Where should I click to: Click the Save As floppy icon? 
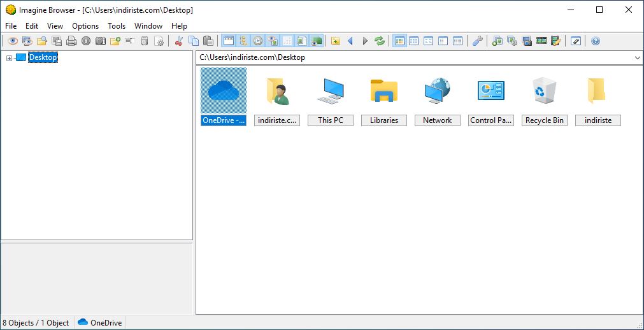(x=57, y=41)
